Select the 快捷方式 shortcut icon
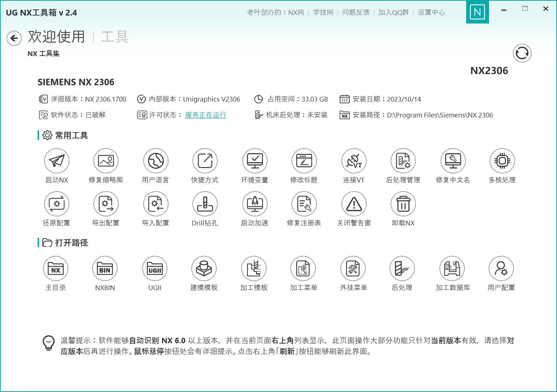 pos(205,161)
